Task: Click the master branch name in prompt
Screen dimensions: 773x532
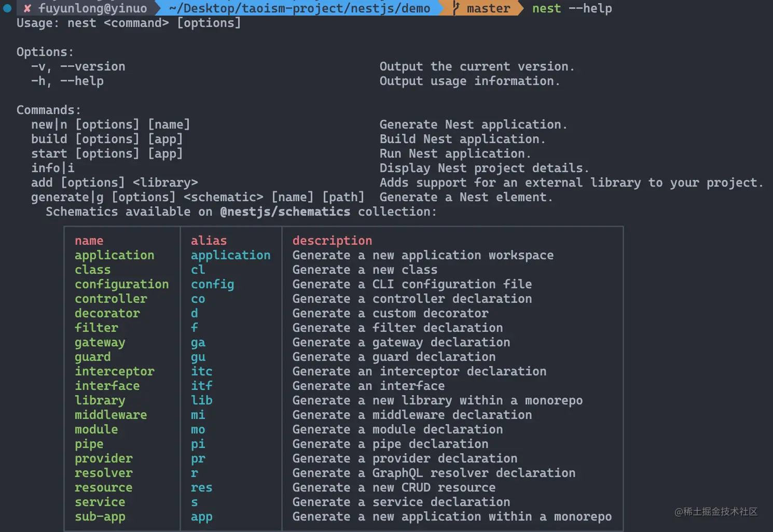Action: tap(488, 8)
